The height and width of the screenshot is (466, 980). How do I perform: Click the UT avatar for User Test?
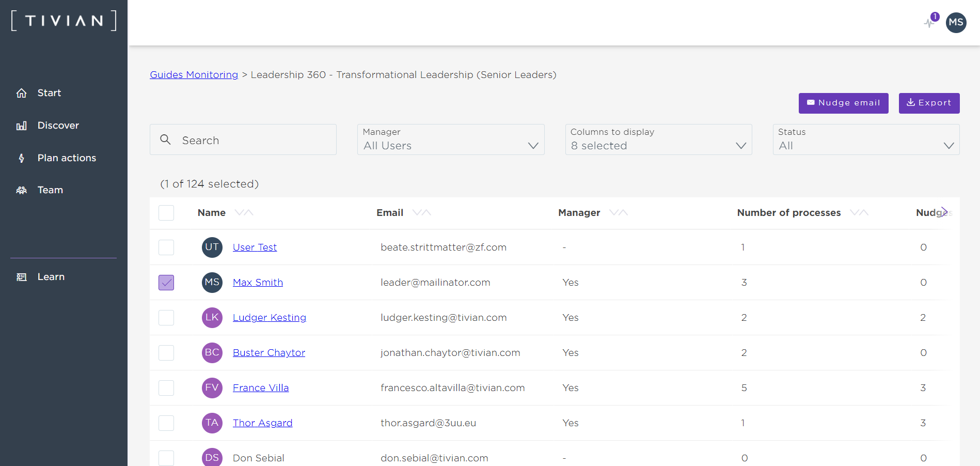click(x=212, y=247)
